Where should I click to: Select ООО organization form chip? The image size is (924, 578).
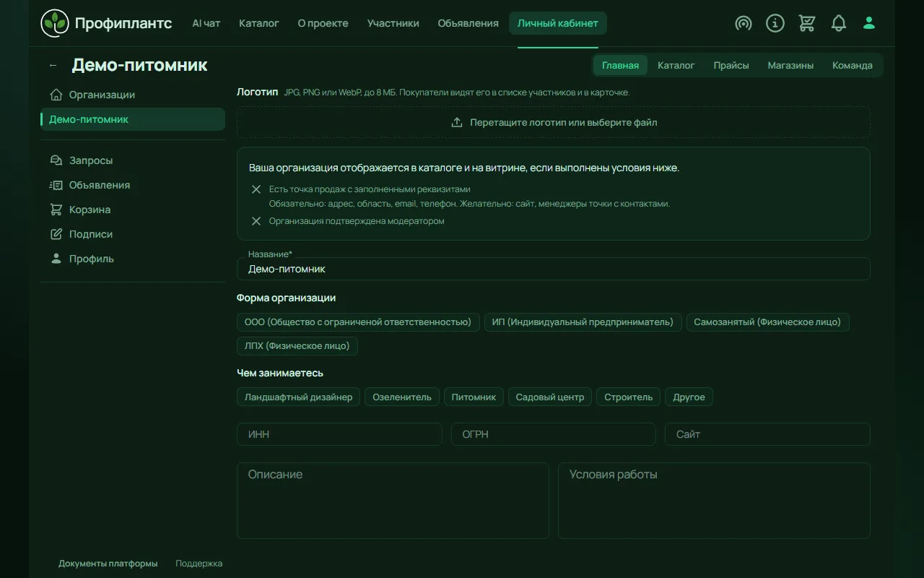358,322
